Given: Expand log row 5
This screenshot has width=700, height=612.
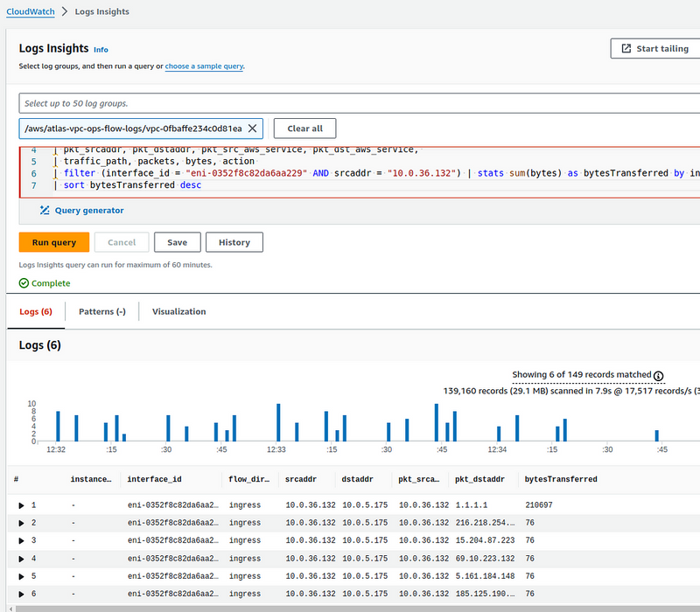Looking at the screenshot, I should click(22, 576).
